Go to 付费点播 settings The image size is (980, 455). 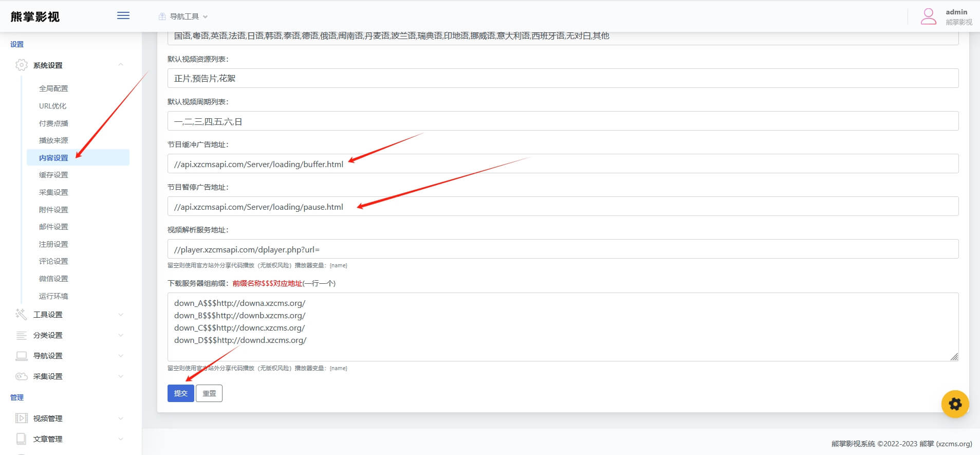(53, 123)
